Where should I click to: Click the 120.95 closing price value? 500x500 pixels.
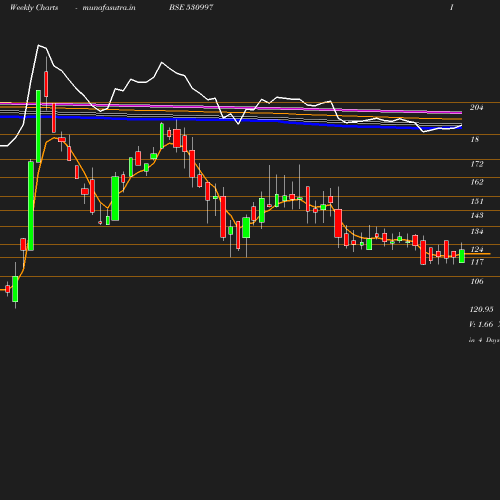coord(481,309)
